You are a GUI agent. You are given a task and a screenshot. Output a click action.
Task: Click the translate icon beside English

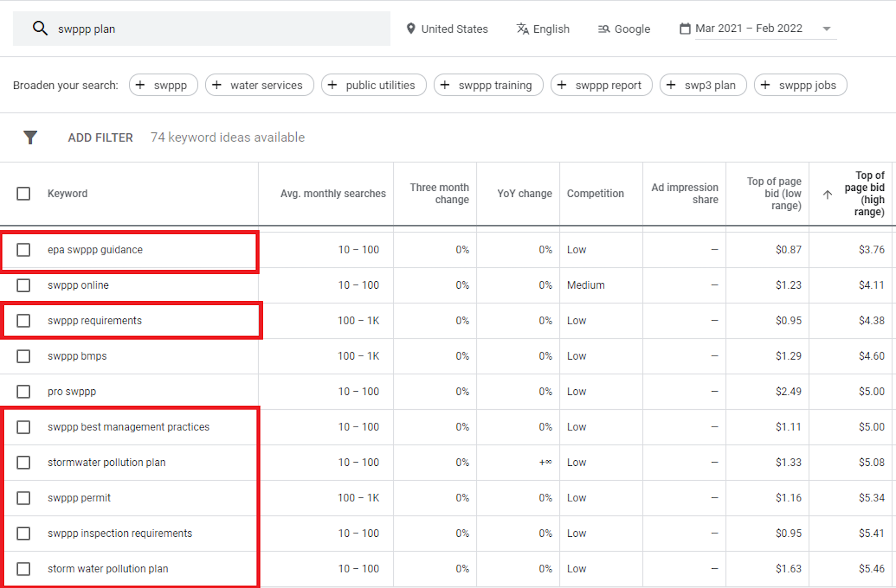[522, 28]
